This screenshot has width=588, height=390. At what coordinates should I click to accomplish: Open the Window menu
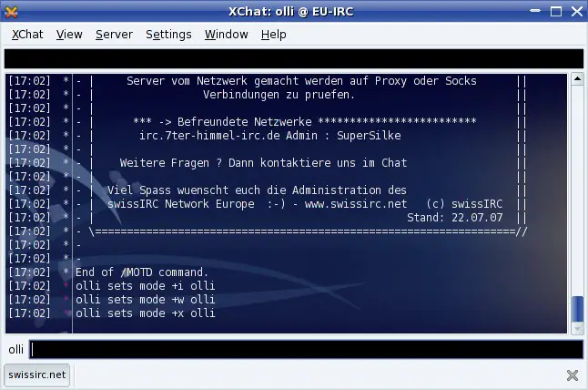(x=226, y=34)
